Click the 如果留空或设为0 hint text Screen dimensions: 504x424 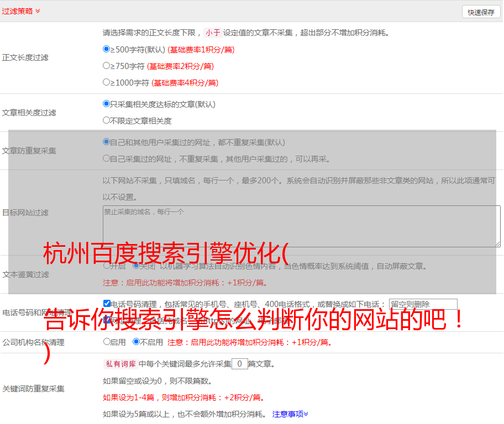click(x=158, y=381)
